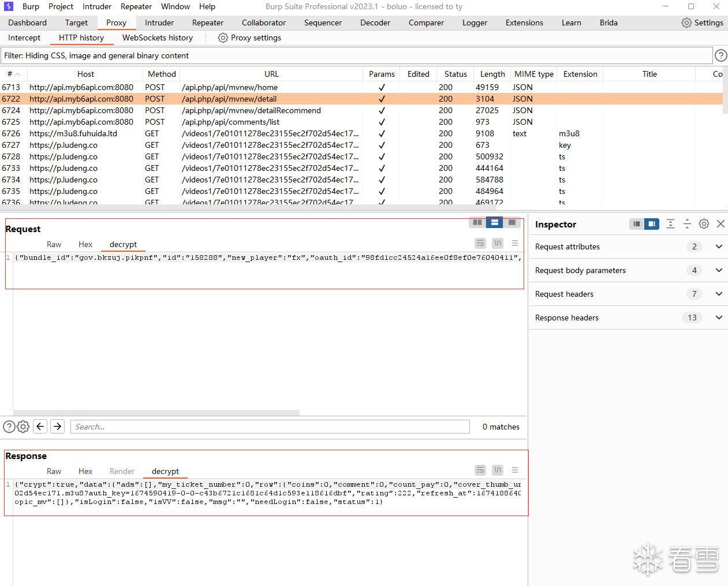The height and width of the screenshot is (586, 728).
Task: Switch to top-bottom request/response layout
Action: coord(494,222)
